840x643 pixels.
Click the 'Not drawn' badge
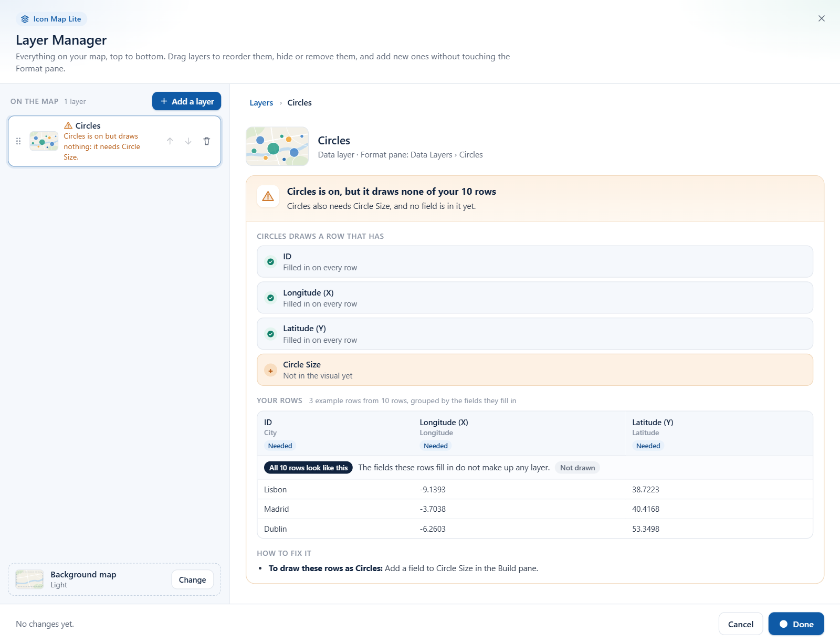(577, 468)
